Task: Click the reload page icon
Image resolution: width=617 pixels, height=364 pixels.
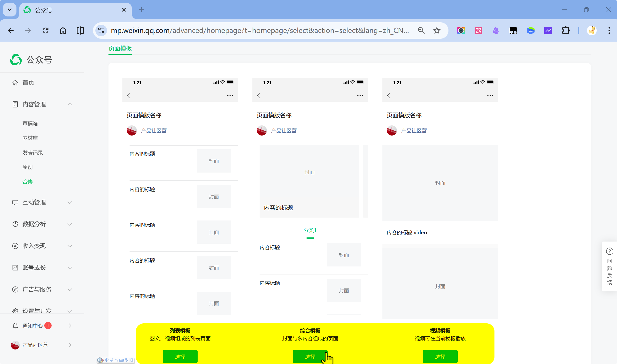Action: point(46,30)
